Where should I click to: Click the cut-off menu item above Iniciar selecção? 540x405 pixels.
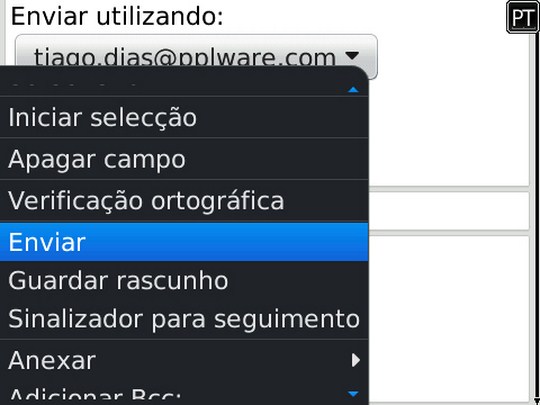coord(184,86)
